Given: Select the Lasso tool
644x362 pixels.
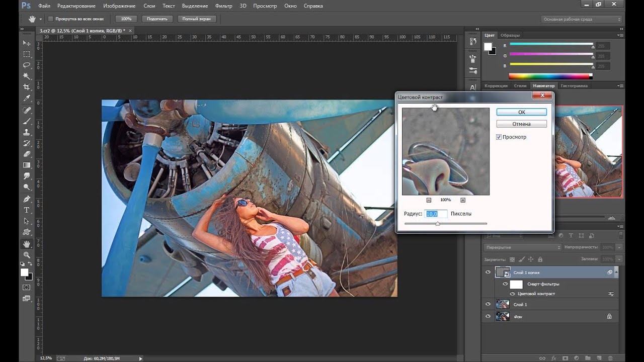Looking at the screenshot, I should point(27,65).
